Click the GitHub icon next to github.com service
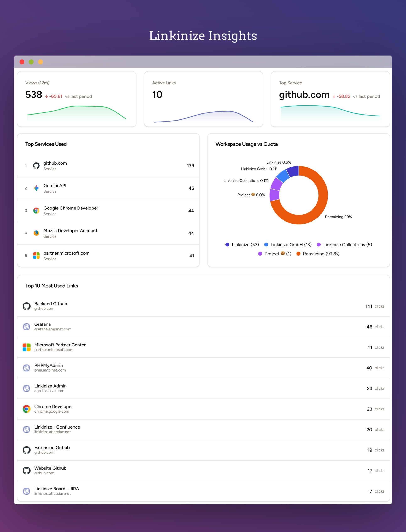The image size is (406, 532). (x=36, y=166)
